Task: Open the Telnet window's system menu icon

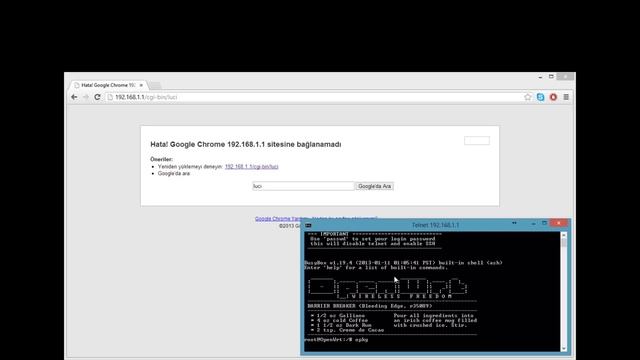Action: point(308,225)
